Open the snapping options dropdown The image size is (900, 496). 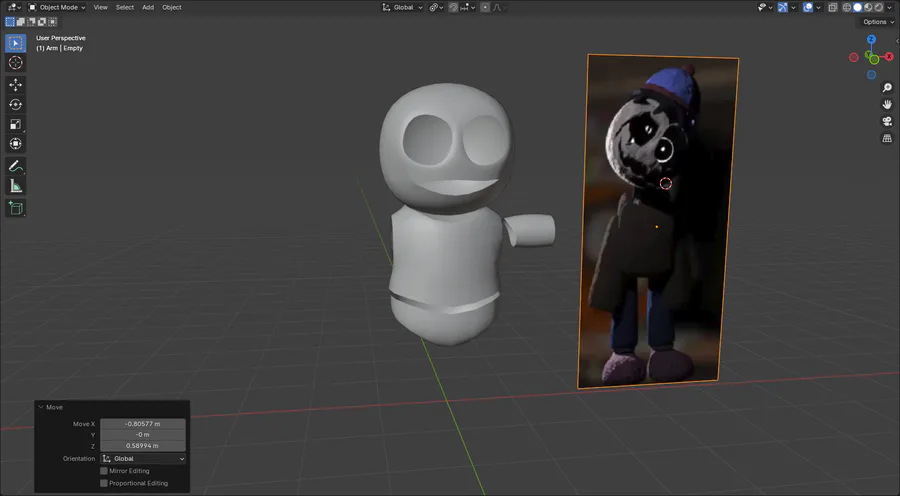point(467,7)
